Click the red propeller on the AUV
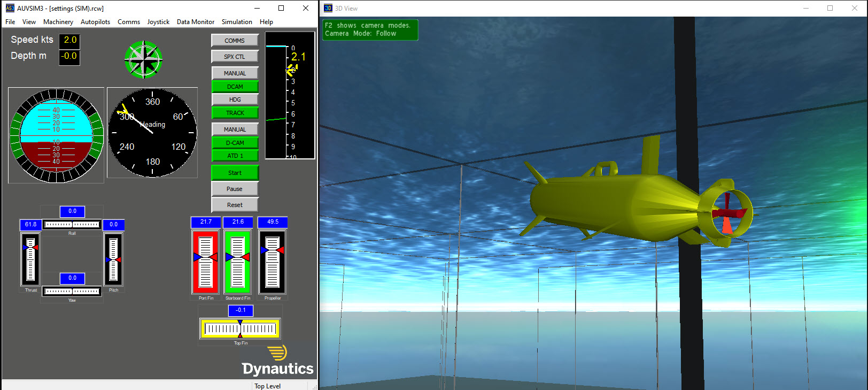 (x=727, y=214)
